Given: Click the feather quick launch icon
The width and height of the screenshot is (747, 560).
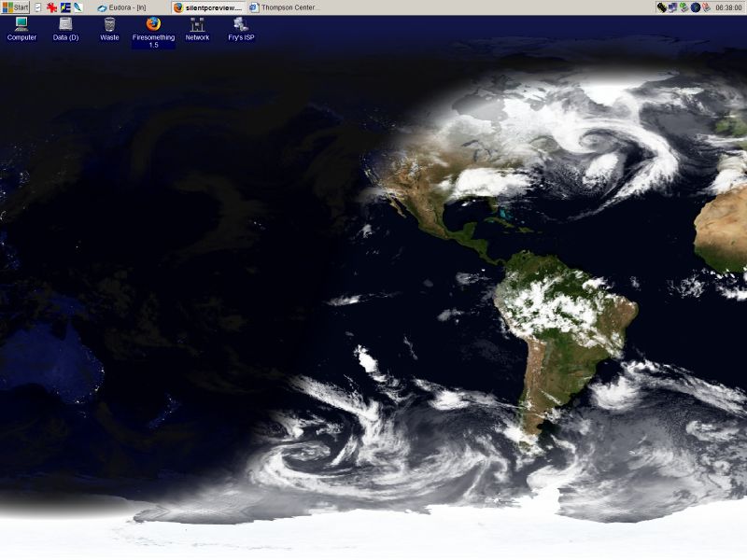Looking at the screenshot, I should coord(78,7).
